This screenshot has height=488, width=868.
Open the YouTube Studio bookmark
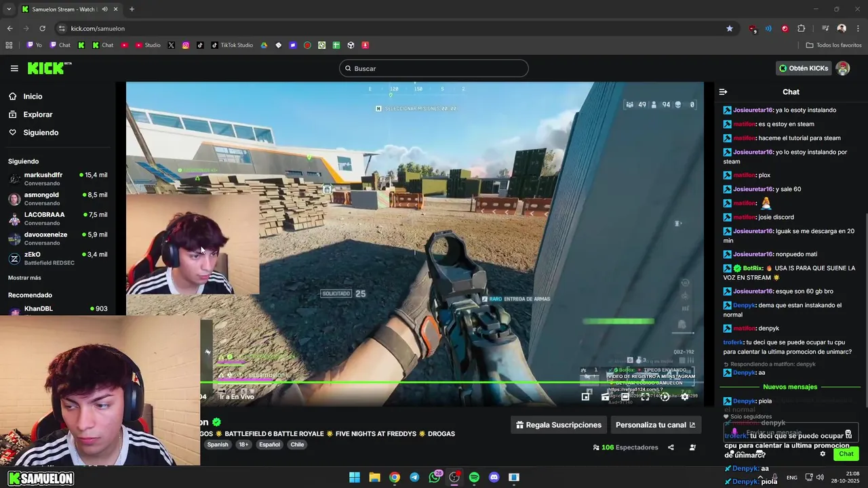pyautogui.click(x=148, y=45)
